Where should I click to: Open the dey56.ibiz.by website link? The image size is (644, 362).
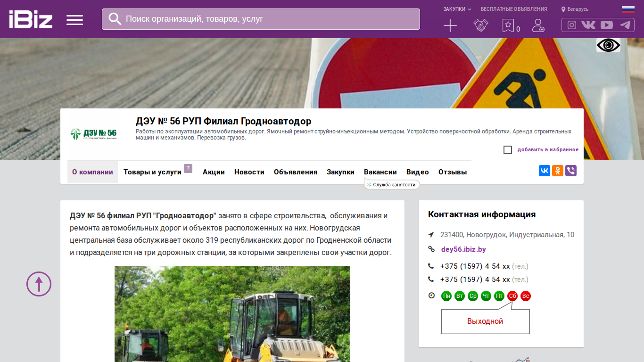tap(463, 249)
